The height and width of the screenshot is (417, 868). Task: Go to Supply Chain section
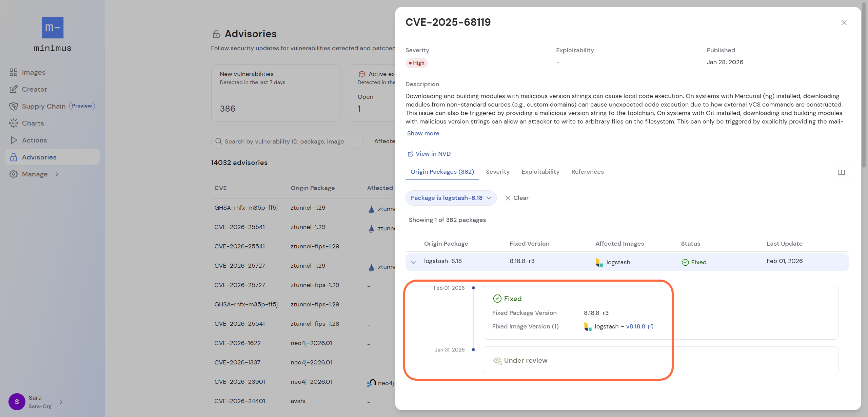(43, 106)
